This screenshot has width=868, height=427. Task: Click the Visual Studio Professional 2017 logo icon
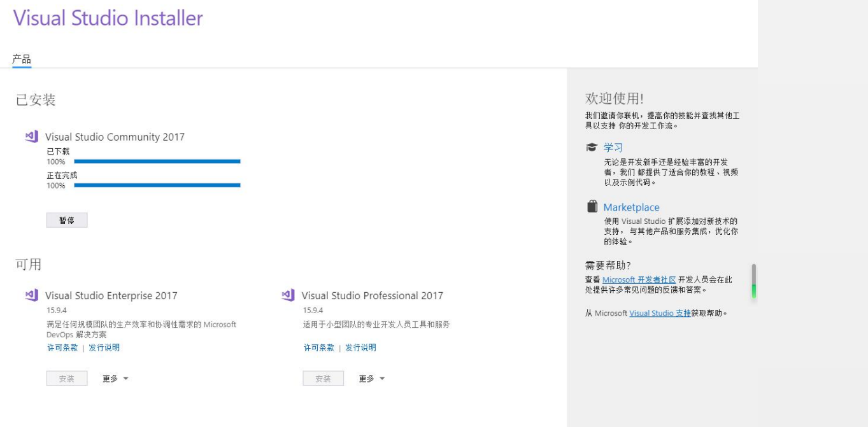coord(288,295)
